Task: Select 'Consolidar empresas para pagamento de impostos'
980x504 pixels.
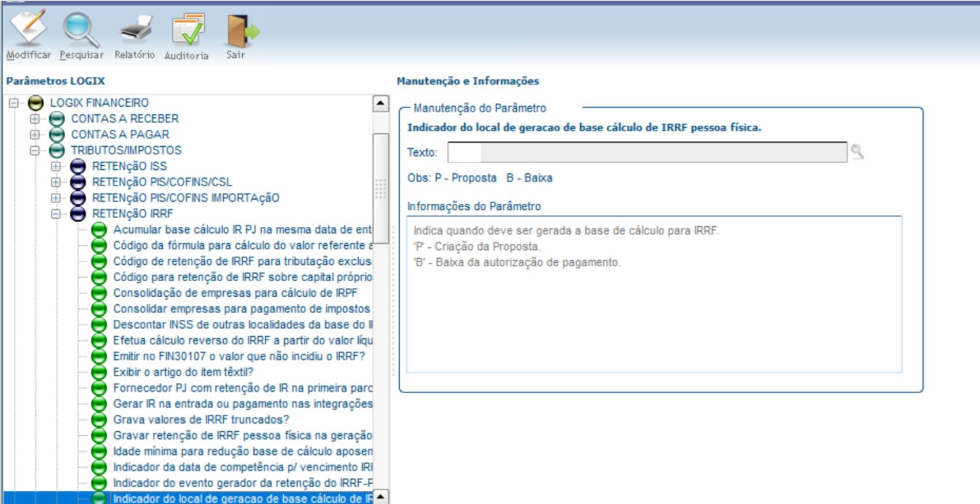Action: (242, 309)
